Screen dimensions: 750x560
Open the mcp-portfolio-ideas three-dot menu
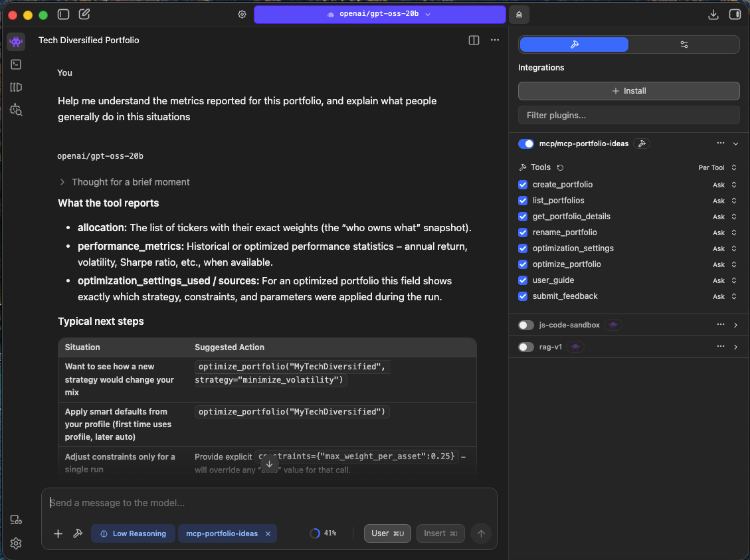click(720, 143)
